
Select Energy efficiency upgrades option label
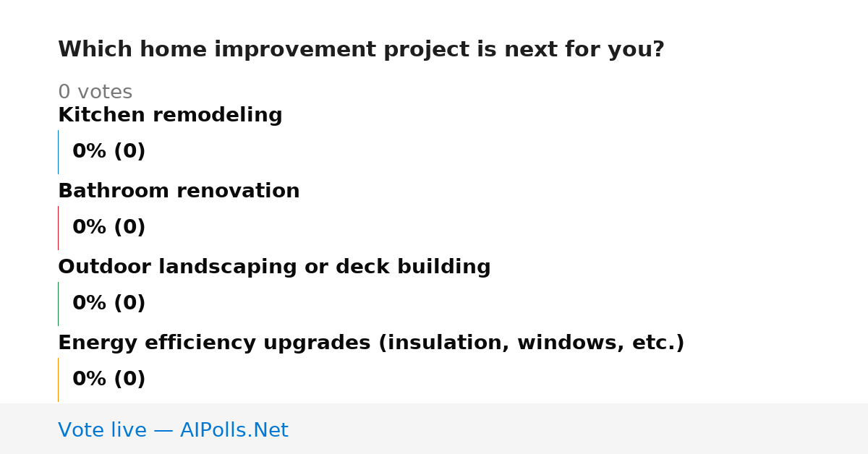[x=371, y=343]
